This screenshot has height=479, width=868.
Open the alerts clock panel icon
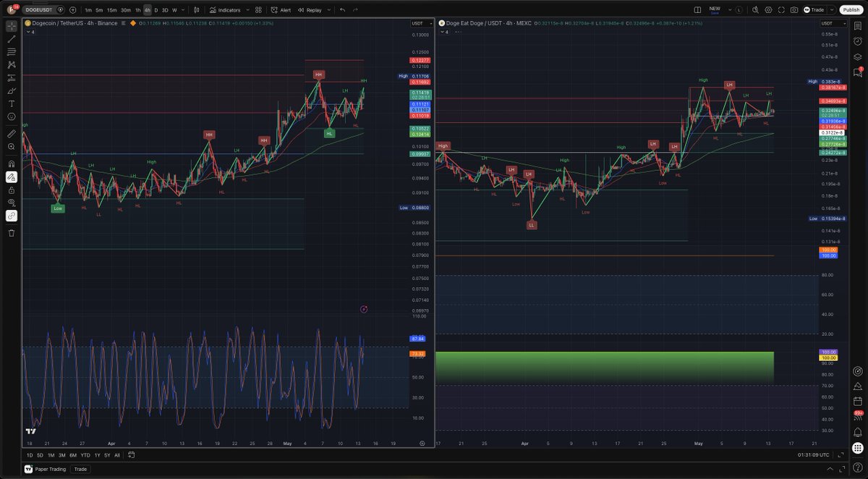click(x=857, y=41)
